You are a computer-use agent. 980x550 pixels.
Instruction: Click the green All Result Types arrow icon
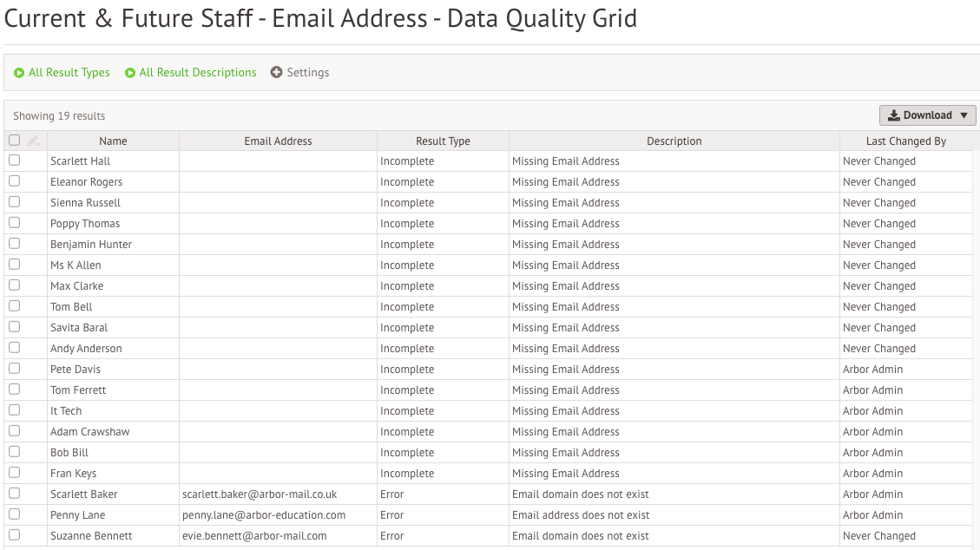pyautogui.click(x=19, y=73)
